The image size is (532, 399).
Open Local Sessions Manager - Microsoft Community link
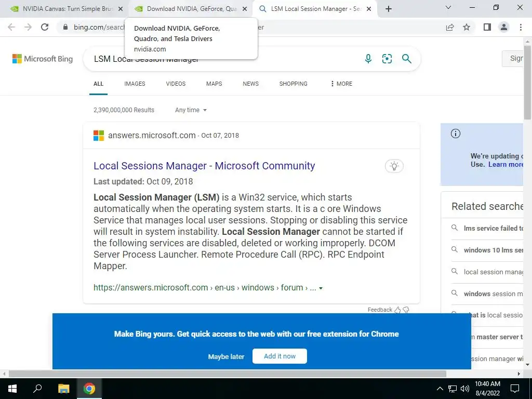[x=204, y=166]
